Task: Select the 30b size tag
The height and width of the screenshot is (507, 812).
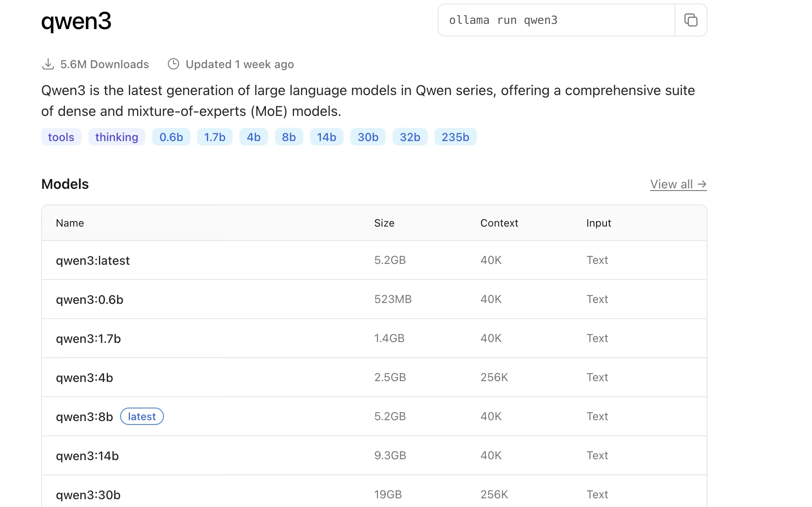Action: [368, 137]
